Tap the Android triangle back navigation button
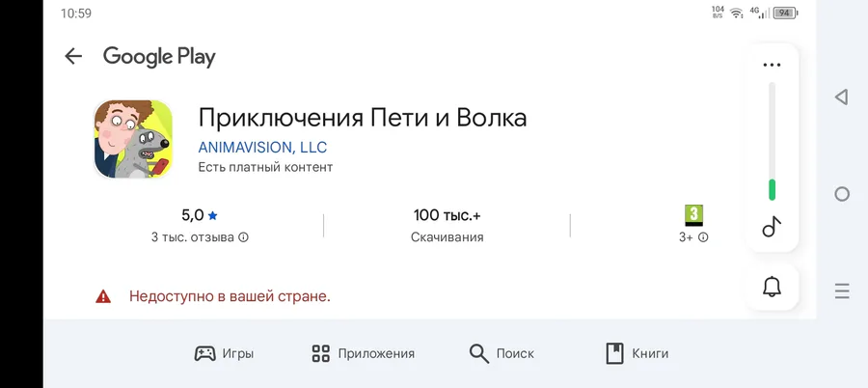 [841, 97]
